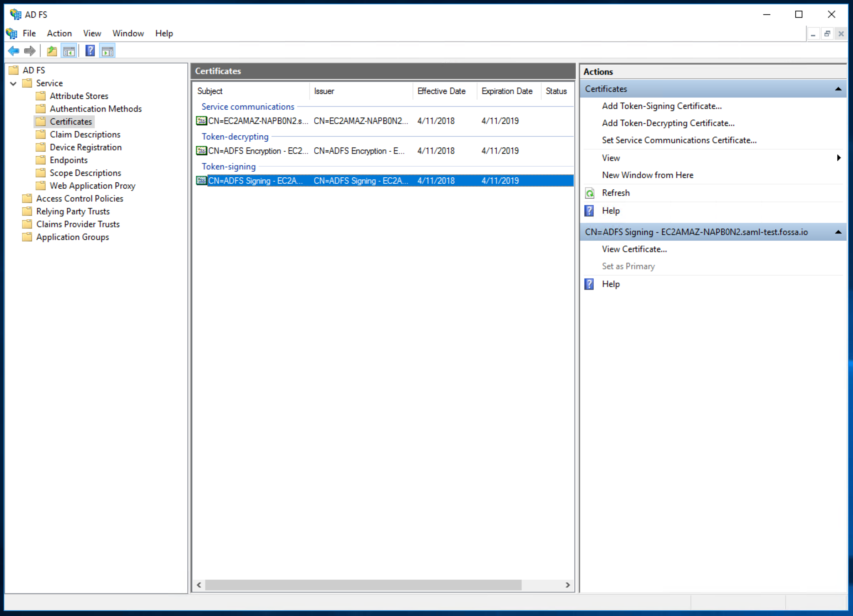853x616 pixels.
Task: Collapse the CN=ADFS Signing actions section
Action: click(838, 232)
